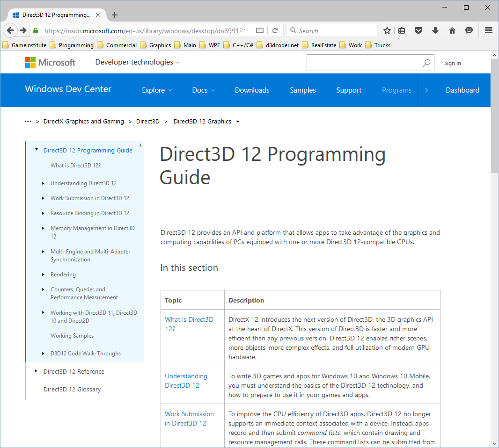Open the Explore menu dropdown
499x448 pixels.
pos(157,90)
